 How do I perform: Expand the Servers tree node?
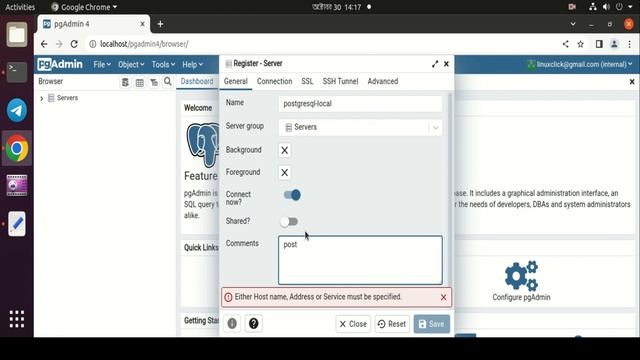coord(42,98)
